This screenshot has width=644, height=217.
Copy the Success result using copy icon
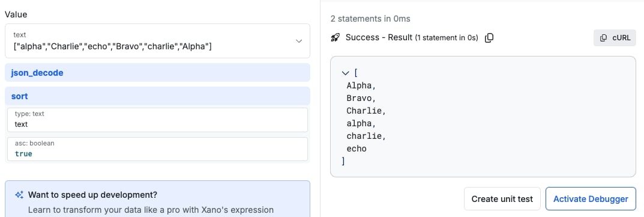tap(489, 38)
